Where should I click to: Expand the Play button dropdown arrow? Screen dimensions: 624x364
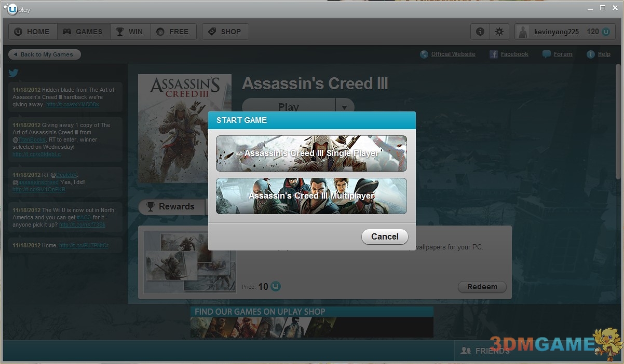coord(344,107)
